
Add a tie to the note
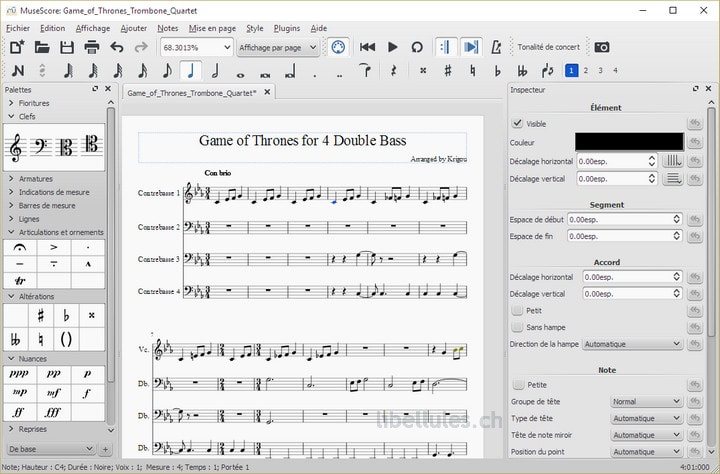point(365,71)
